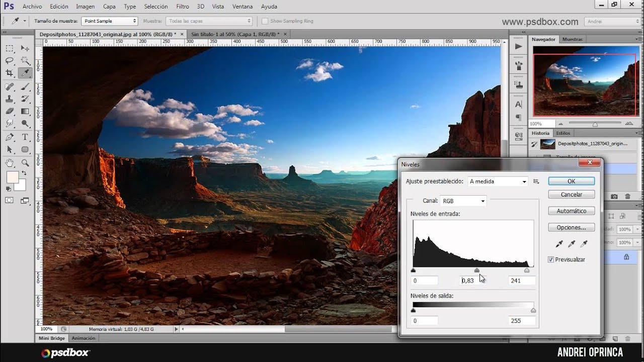The height and width of the screenshot is (362, 644).
Task: Select the Brush tool
Action: tap(25, 86)
